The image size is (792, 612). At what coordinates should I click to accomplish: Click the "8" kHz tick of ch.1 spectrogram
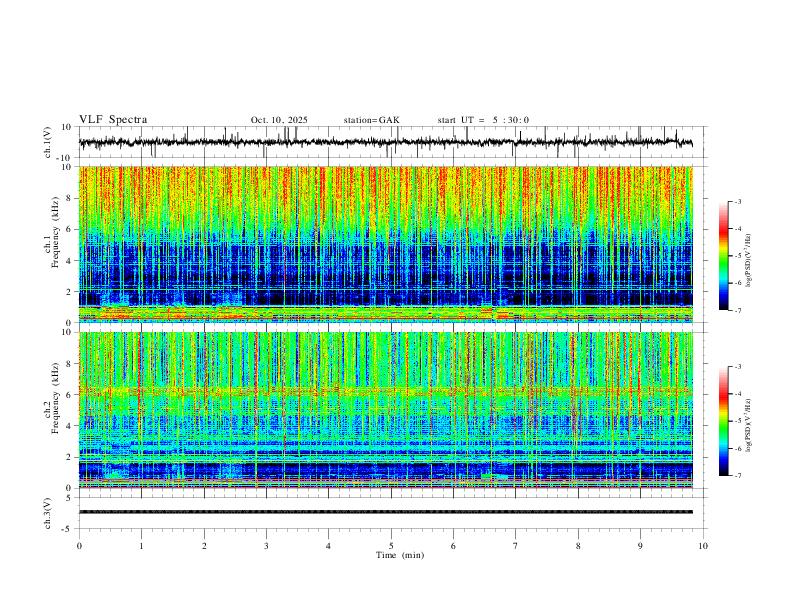click(69, 198)
